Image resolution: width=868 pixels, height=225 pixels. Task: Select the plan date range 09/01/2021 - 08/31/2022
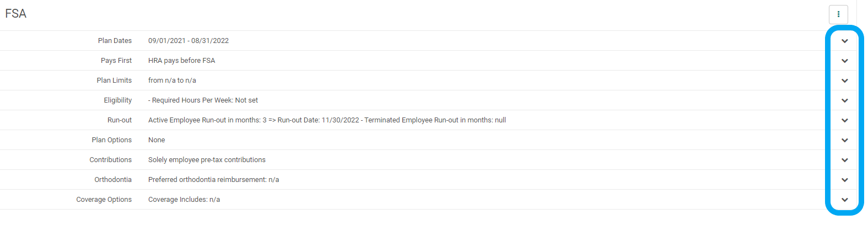188,41
